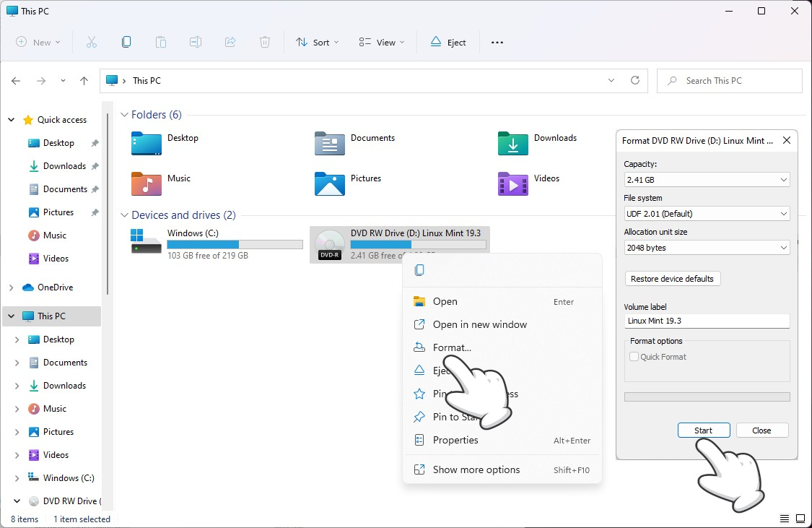812x528 pixels.
Task: Open the three-dots See more menu
Action: (497, 42)
